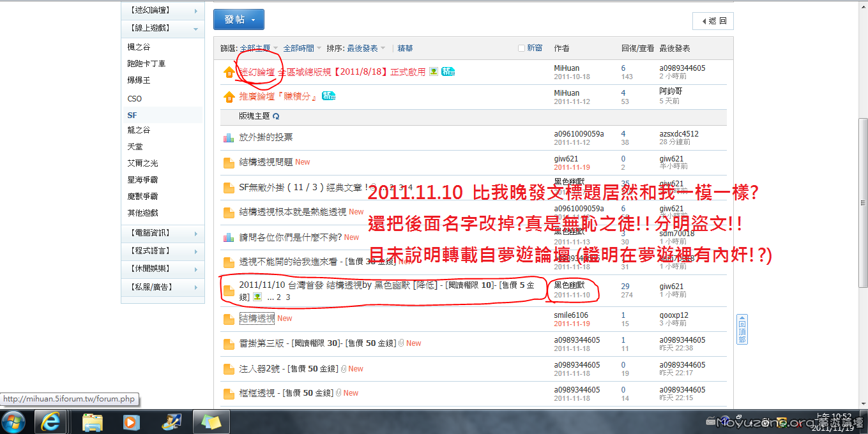
Task: Select 跑跑卡丁車 in the sidebar
Action: 146,64
